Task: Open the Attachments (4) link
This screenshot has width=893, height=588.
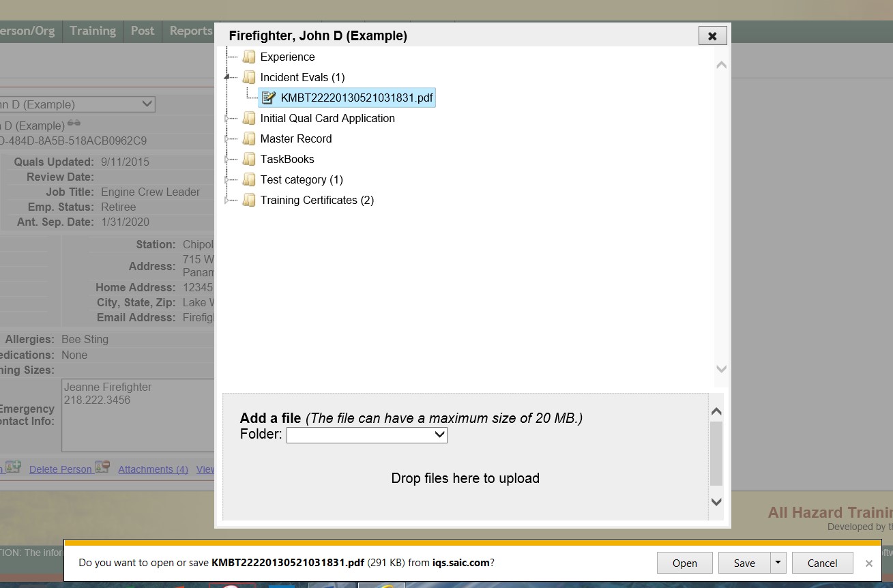Action: click(x=153, y=469)
